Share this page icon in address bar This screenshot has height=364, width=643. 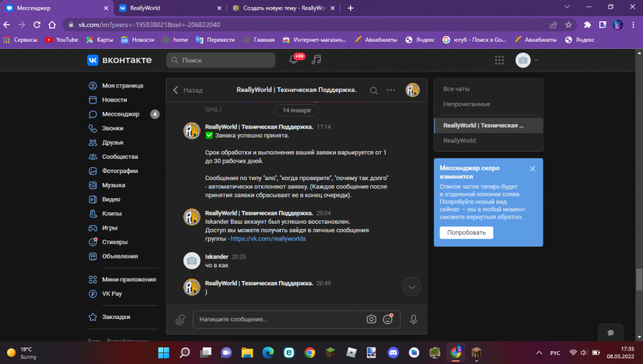click(553, 24)
